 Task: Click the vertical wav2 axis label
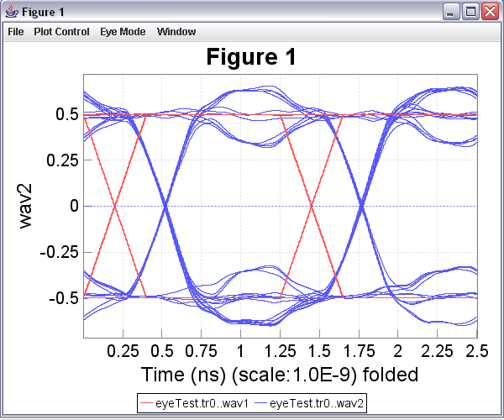(x=28, y=206)
